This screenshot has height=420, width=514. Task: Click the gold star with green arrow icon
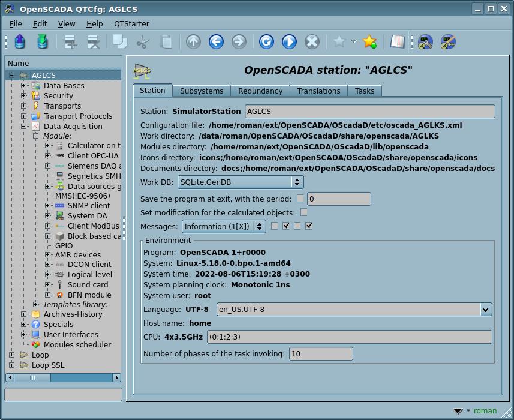[x=370, y=41]
